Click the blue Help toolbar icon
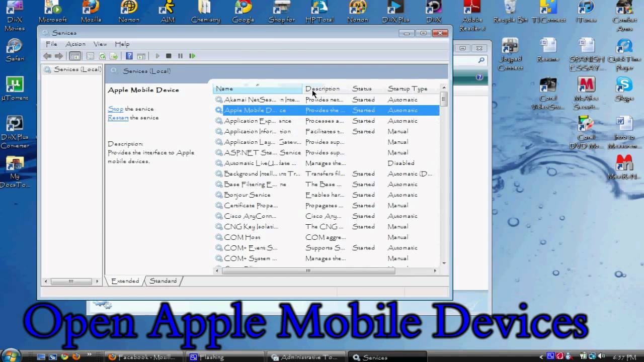This screenshot has height=362, width=644. coord(129,56)
